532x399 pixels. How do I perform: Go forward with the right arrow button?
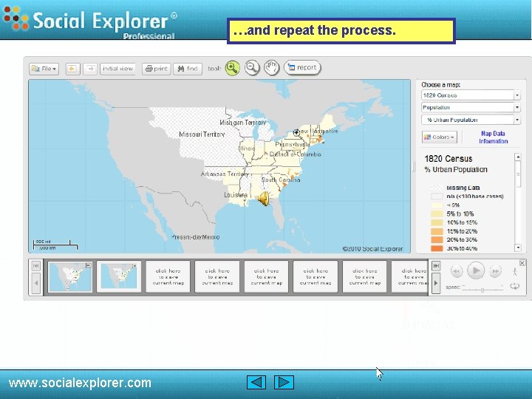90,69
